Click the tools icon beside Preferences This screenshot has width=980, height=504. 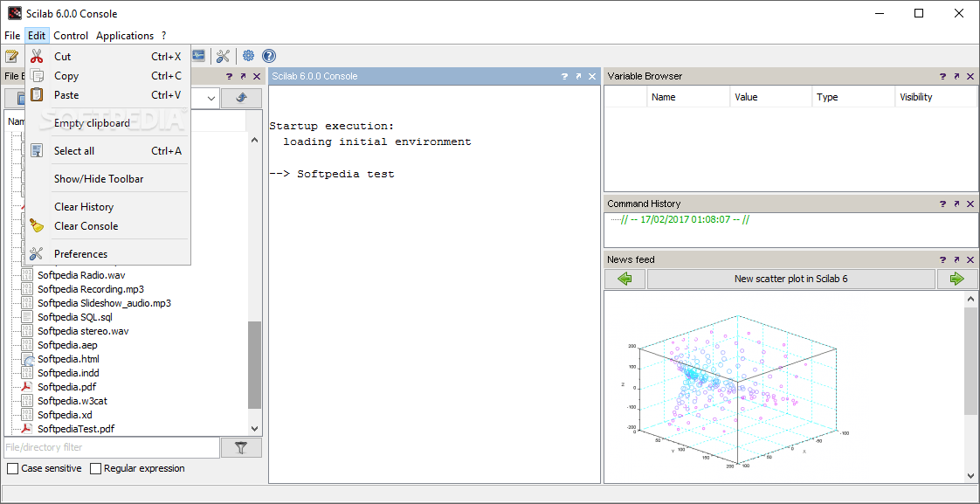(37, 254)
